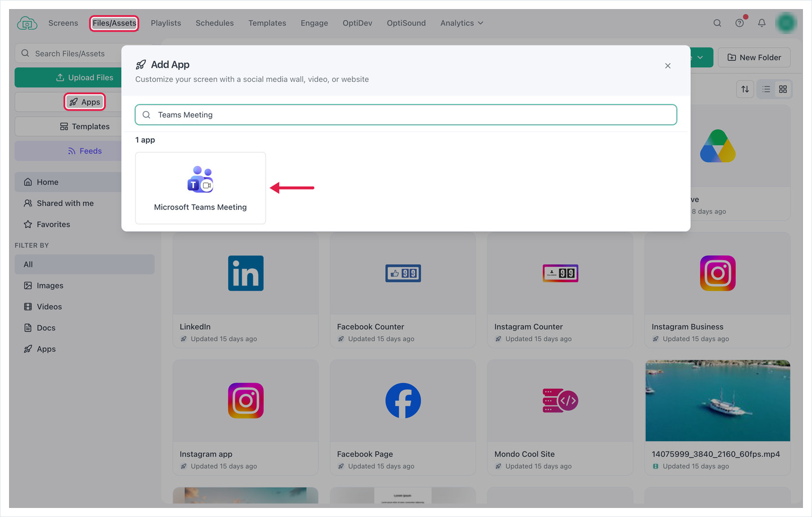Viewport: 812px width, 517px height.
Task: Open the LinkedIn app card
Action: (245, 290)
